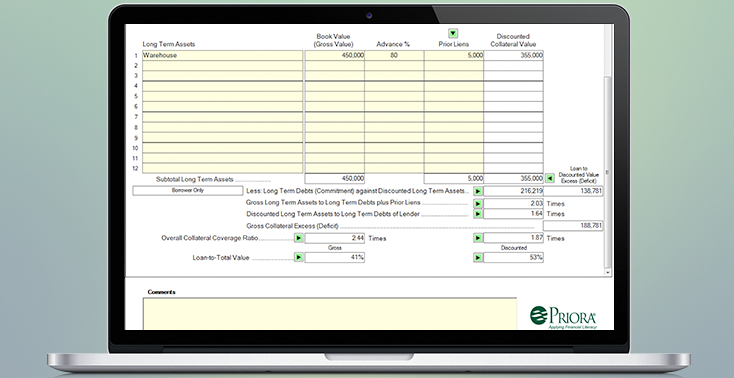
Task: Click green arrow beside gross Overall Collateral Coverage 2.44
Action: tap(299, 238)
